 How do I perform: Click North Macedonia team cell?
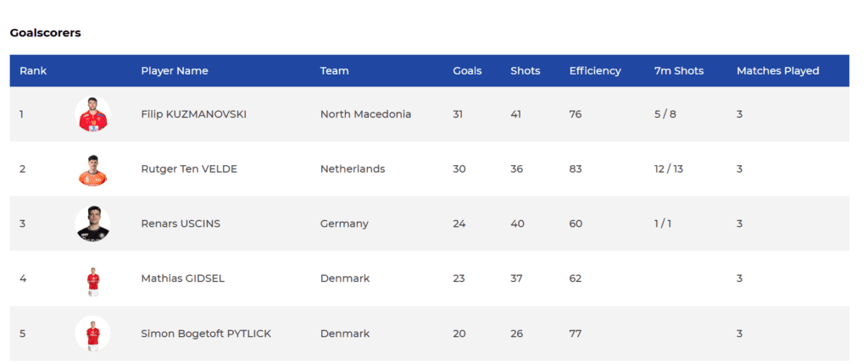(x=365, y=114)
